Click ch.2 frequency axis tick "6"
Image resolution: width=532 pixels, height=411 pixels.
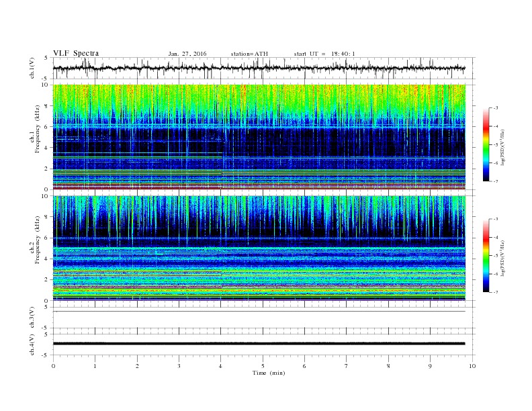click(x=46, y=238)
